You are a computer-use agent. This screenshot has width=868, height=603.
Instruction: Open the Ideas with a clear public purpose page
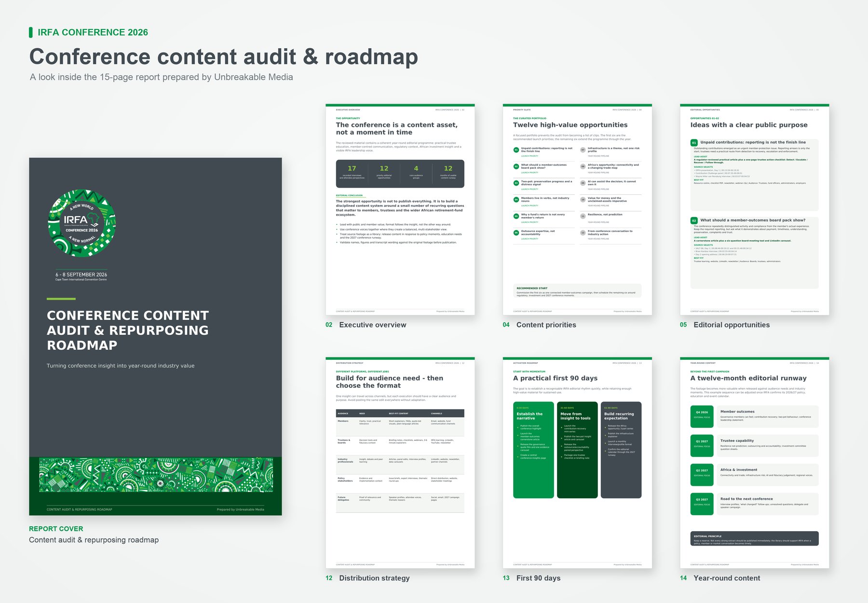[x=755, y=209]
